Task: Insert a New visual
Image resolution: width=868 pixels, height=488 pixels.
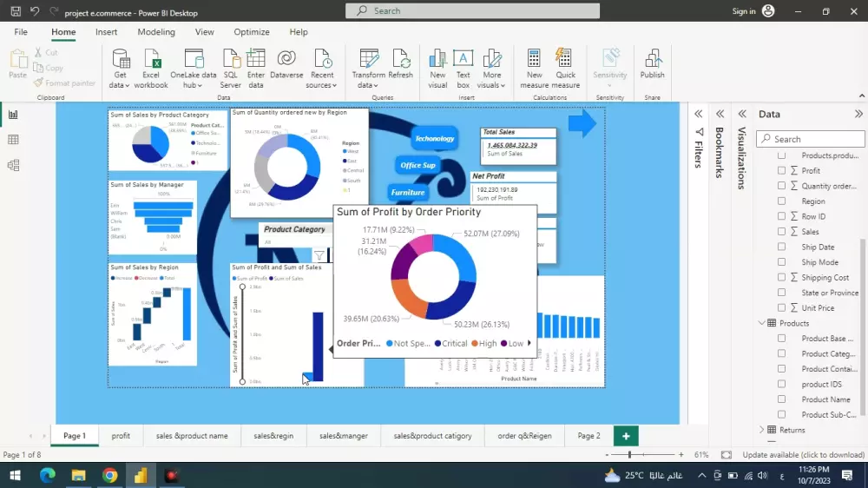Action: coord(437,69)
